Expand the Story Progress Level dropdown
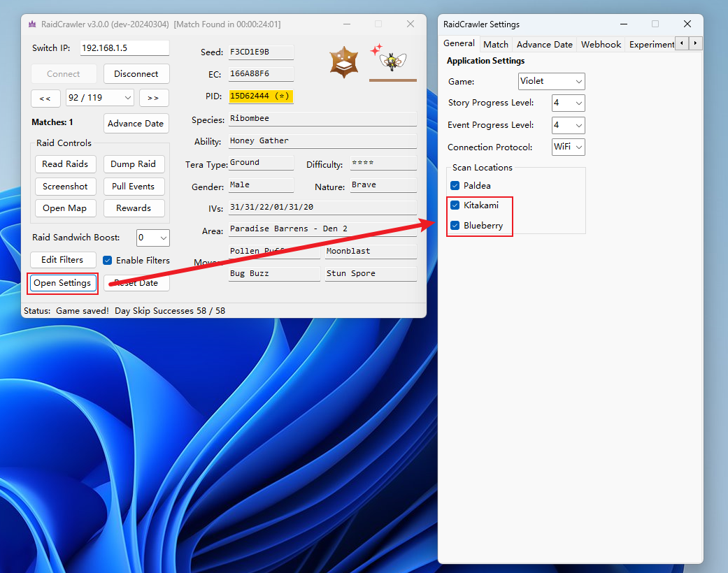 click(568, 103)
